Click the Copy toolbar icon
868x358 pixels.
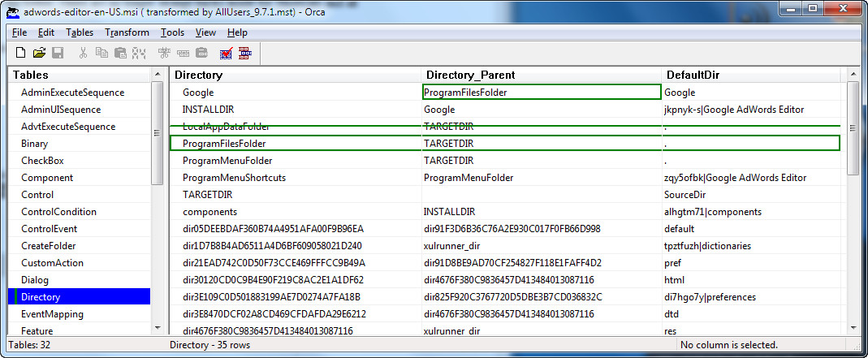click(101, 53)
